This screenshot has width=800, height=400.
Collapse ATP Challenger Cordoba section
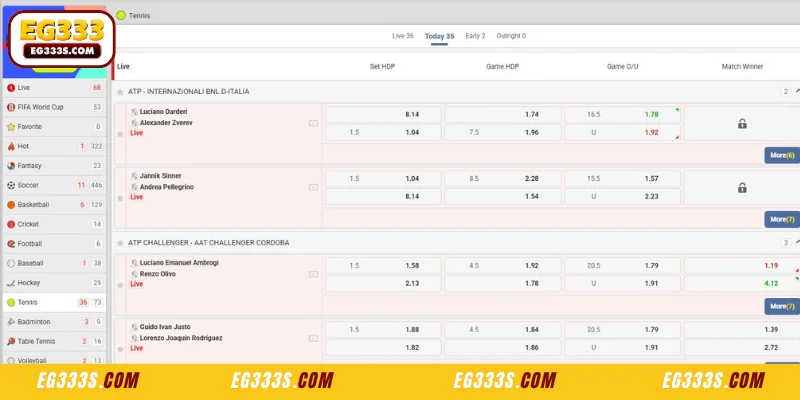pyautogui.click(x=797, y=242)
